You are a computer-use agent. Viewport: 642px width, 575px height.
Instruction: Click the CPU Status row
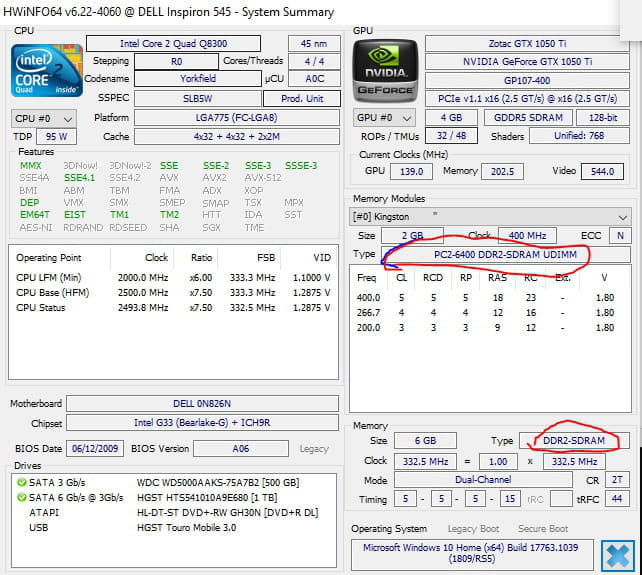point(173,308)
